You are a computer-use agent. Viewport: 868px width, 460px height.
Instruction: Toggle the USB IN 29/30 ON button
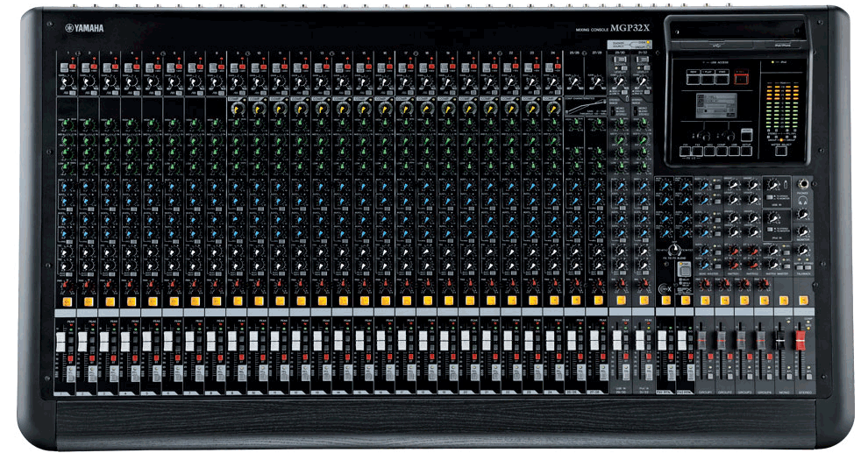click(x=621, y=301)
